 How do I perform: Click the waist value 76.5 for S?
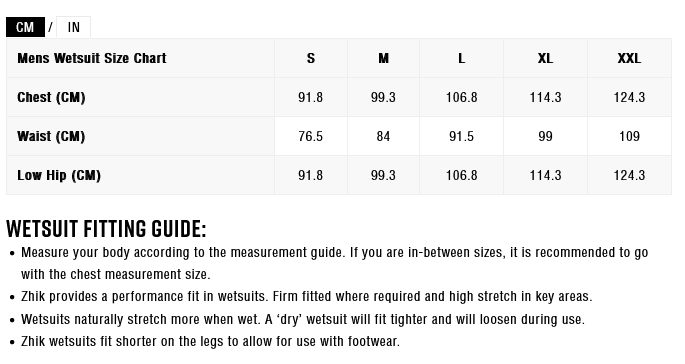click(x=311, y=136)
